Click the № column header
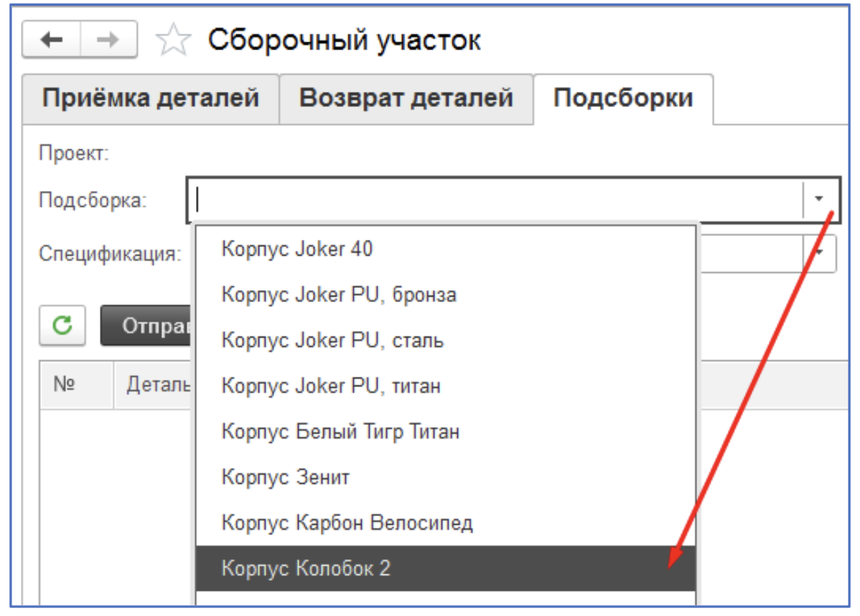 tap(65, 385)
